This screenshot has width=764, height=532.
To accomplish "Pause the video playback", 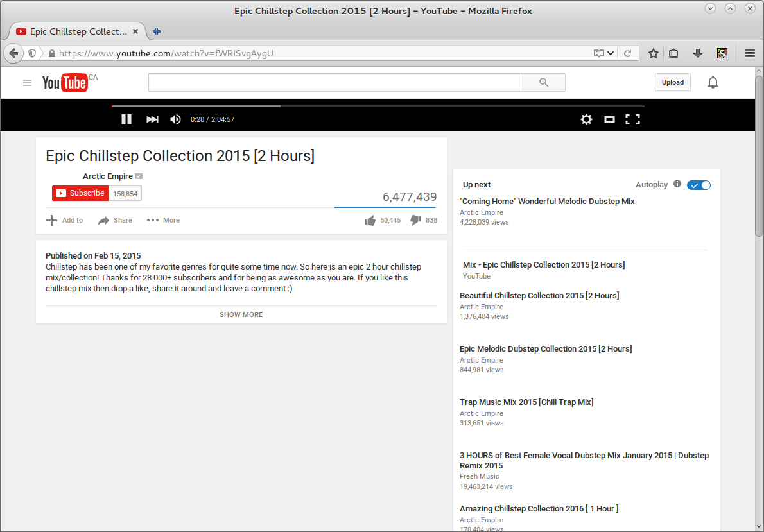I will 126,119.
